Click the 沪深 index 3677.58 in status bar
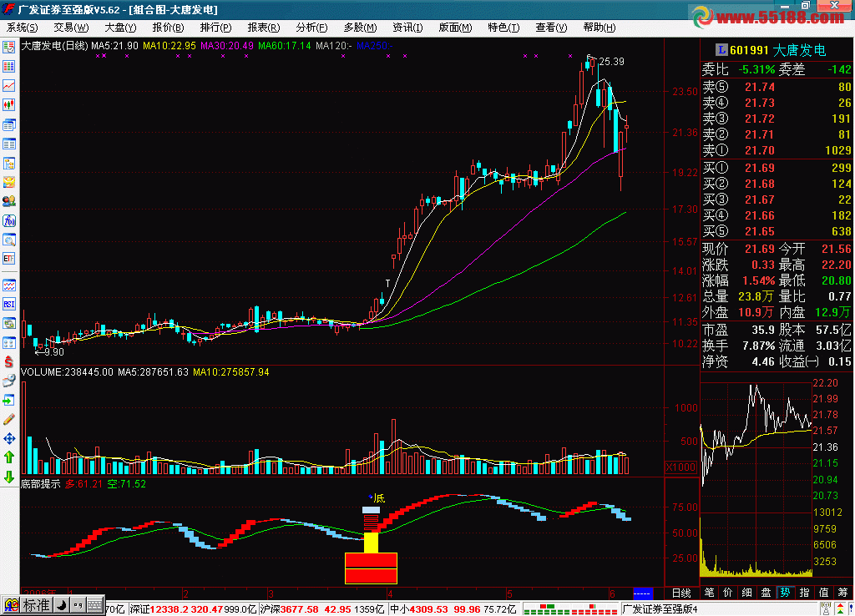The image size is (855, 616). pos(298,609)
